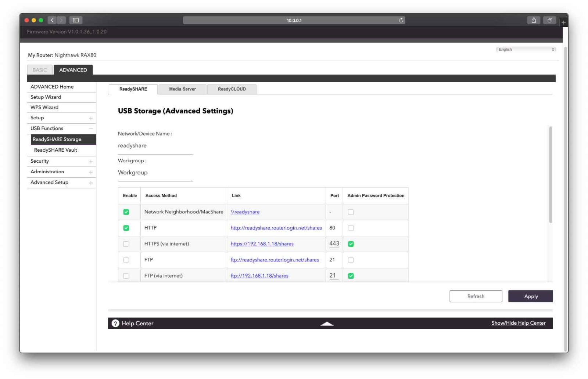The image size is (588, 379).
Task: Click the Apply button
Action: click(530, 296)
